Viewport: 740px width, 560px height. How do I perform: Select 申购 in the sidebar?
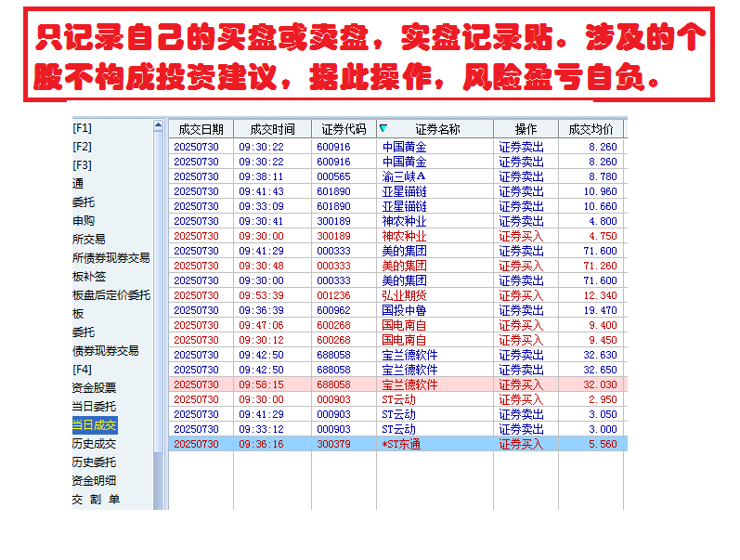tap(84, 220)
